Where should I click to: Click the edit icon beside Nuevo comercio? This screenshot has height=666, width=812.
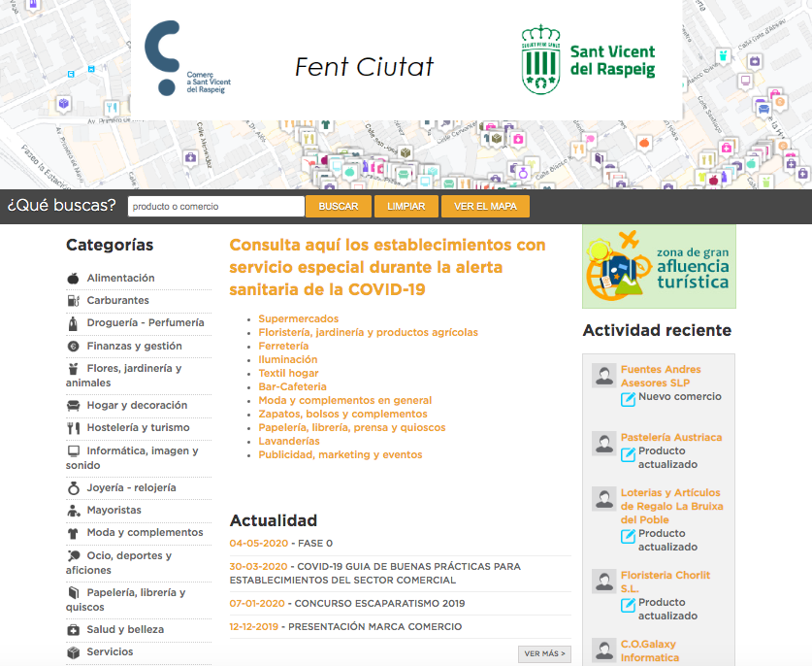629,399
